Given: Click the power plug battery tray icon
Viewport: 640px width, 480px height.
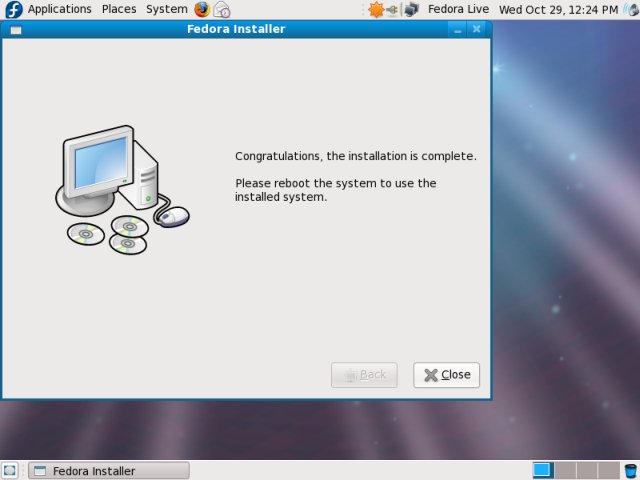Looking at the screenshot, I should click(x=392, y=9).
